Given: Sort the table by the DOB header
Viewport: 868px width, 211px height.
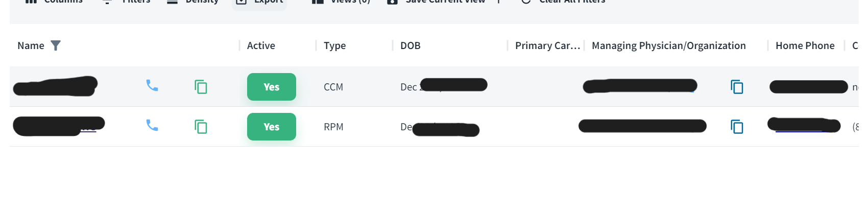Looking at the screenshot, I should [410, 45].
